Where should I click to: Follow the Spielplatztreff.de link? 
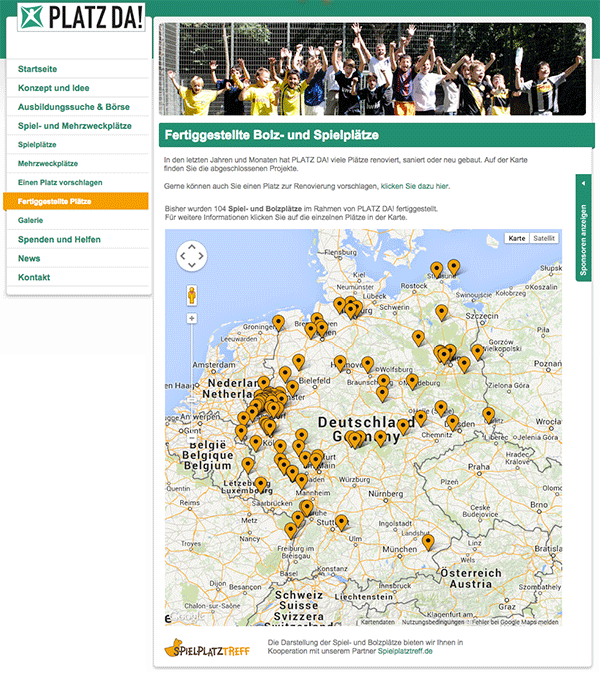[405, 651]
